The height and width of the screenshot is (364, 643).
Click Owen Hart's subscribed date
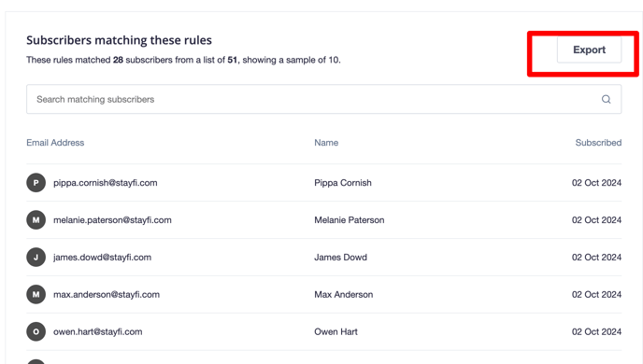(596, 331)
